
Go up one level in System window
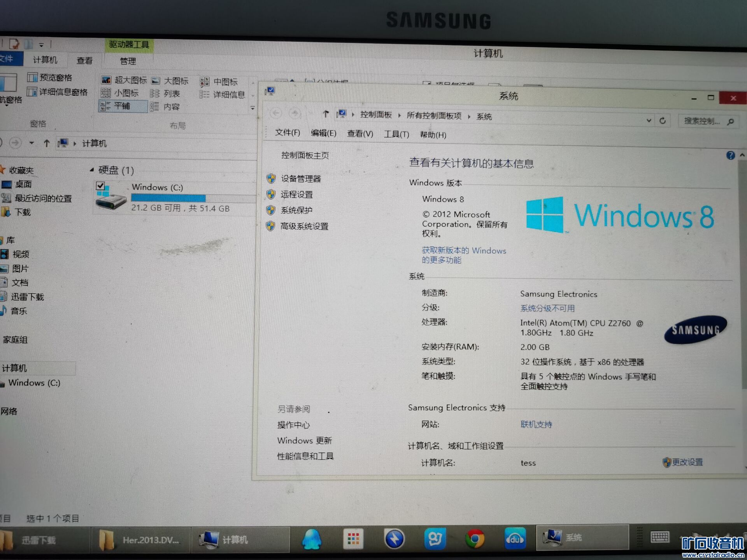(x=326, y=114)
